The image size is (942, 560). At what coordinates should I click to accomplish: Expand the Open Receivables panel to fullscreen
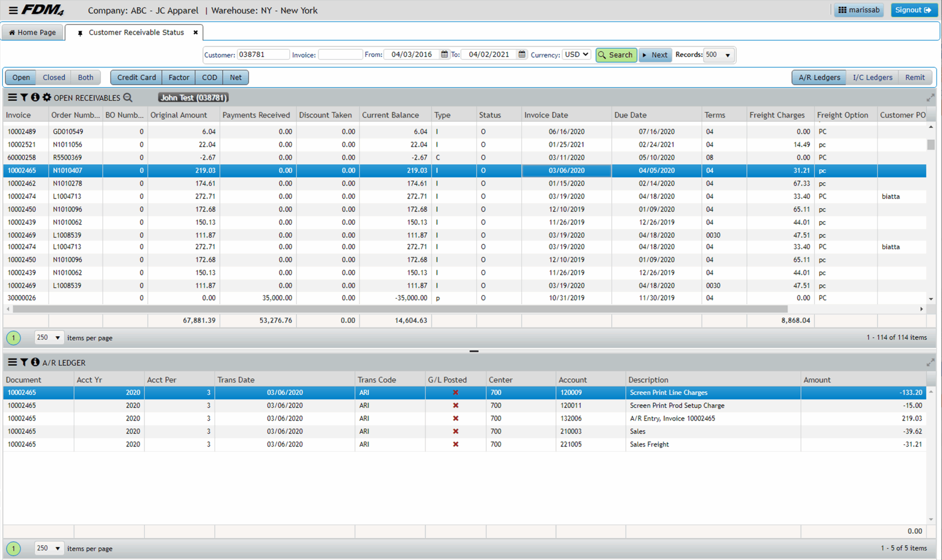tap(930, 98)
